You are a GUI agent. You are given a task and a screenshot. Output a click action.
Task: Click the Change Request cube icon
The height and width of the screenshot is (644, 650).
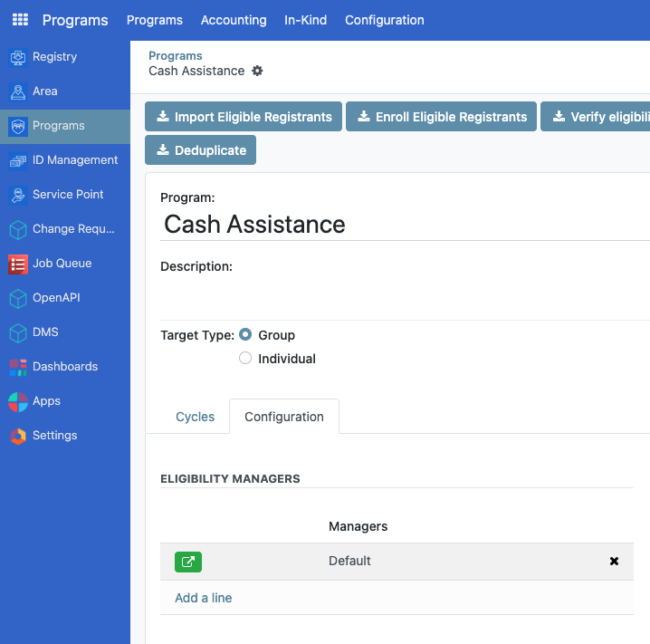[18, 229]
